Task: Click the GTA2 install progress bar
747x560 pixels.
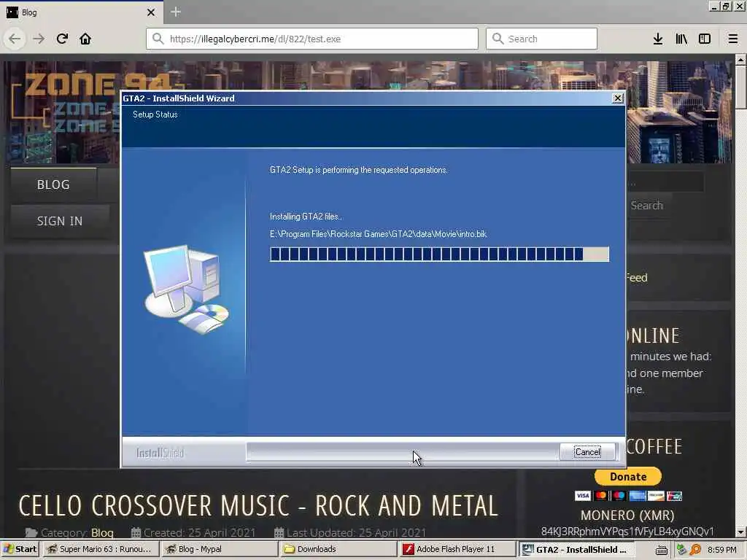Action: pos(439,254)
